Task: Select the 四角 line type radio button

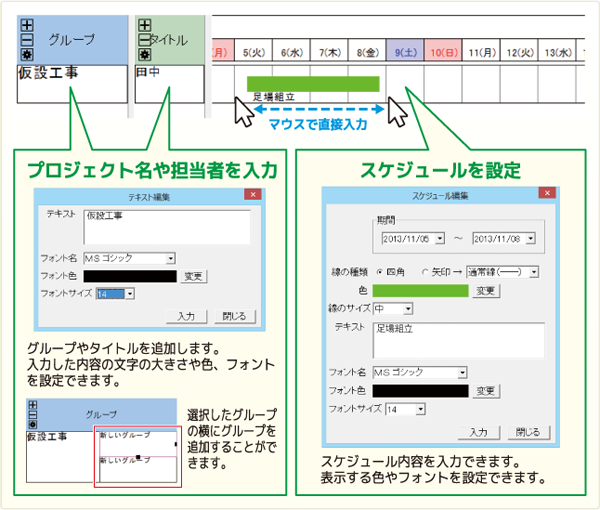Action: coord(379,272)
